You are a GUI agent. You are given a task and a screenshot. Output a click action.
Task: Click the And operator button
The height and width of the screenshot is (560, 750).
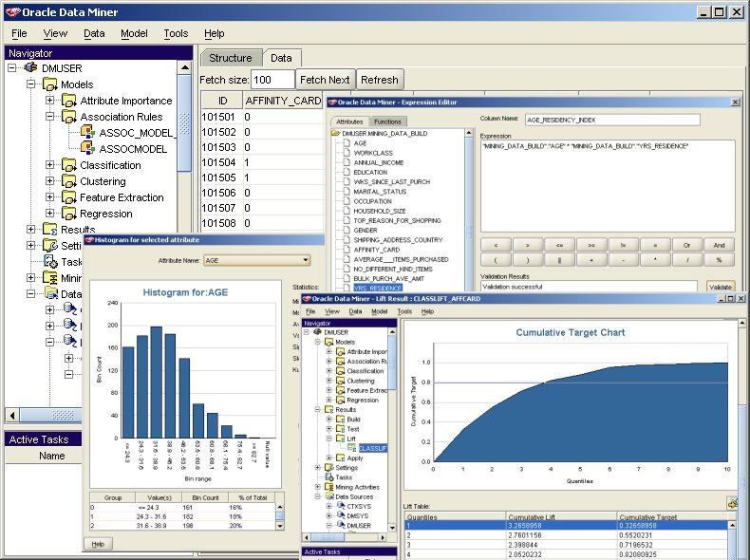point(719,244)
